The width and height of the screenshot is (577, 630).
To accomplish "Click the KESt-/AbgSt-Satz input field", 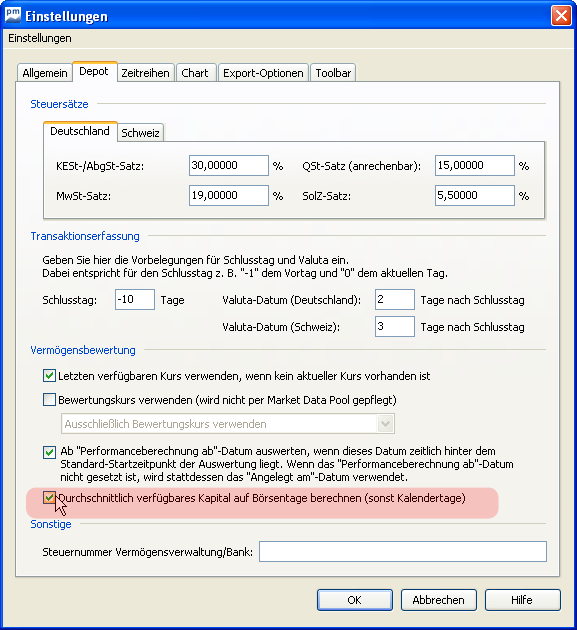I will (x=229, y=166).
